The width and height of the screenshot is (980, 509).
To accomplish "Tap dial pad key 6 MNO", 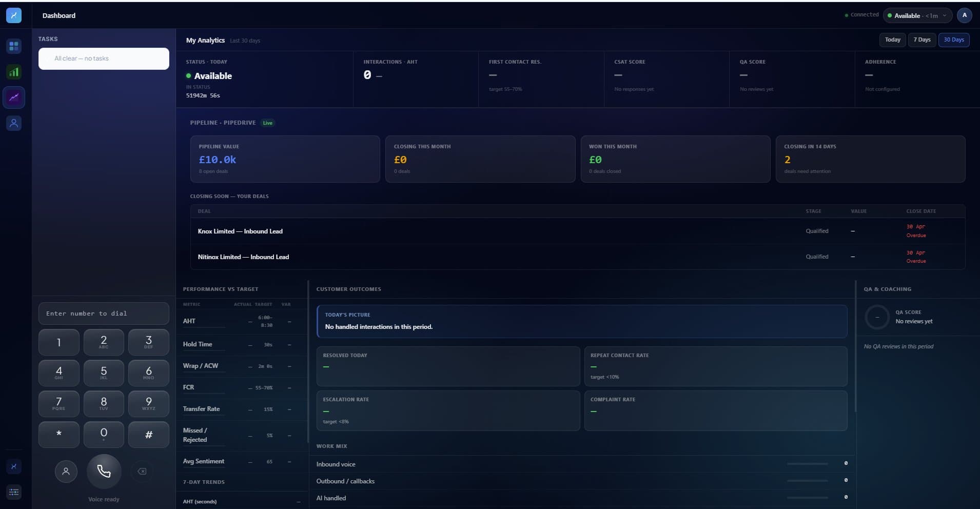I will (149, 373).
